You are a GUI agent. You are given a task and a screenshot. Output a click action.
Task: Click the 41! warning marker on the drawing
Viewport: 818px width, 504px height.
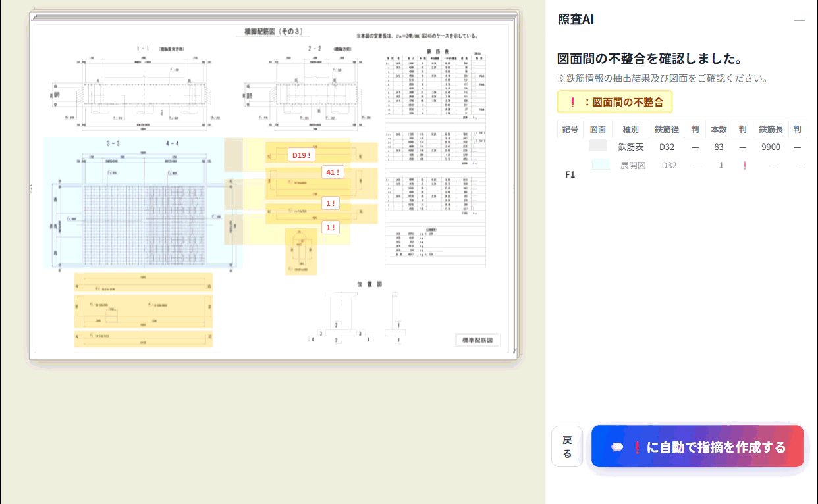(332, 172)
